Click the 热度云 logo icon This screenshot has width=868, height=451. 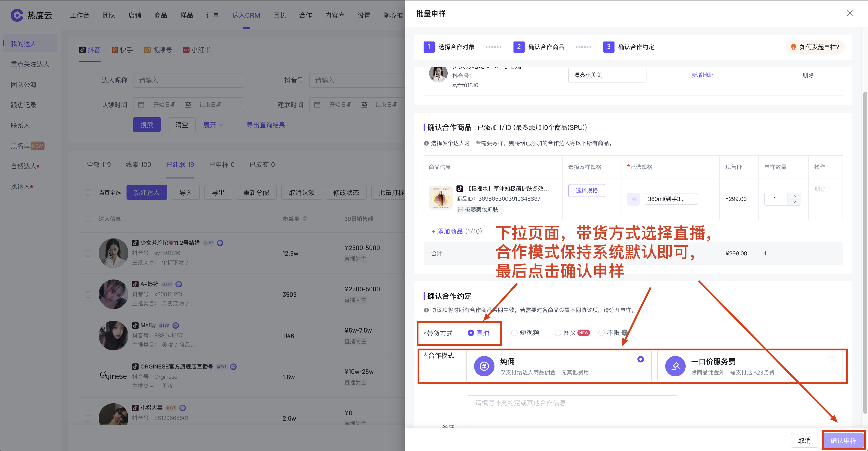(17, 15)
